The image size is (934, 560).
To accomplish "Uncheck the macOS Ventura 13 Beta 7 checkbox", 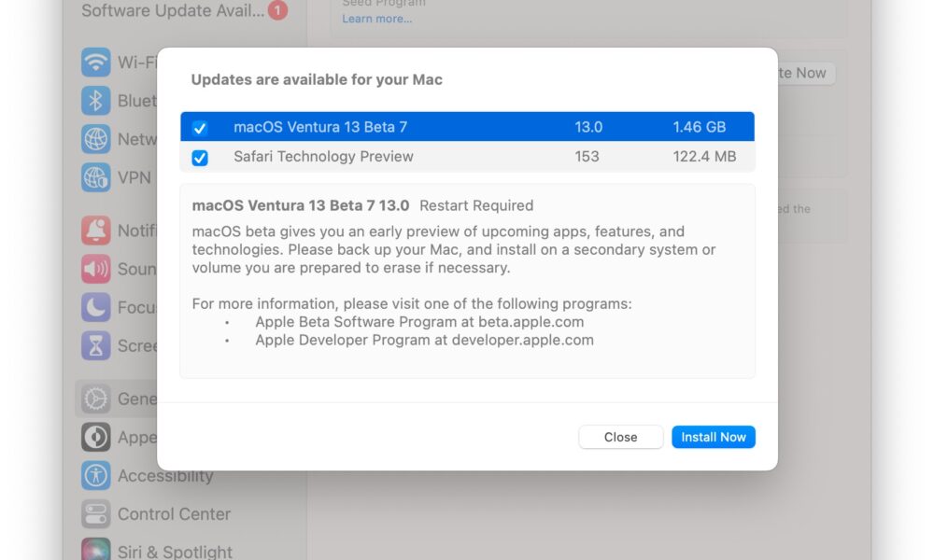I will (200, 127).
